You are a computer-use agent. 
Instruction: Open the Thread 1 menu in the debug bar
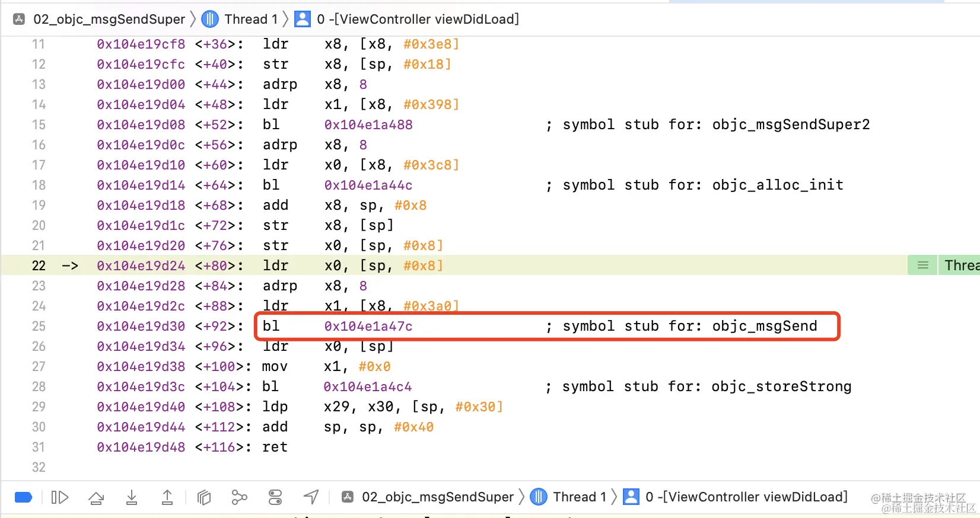pos(580,497)
